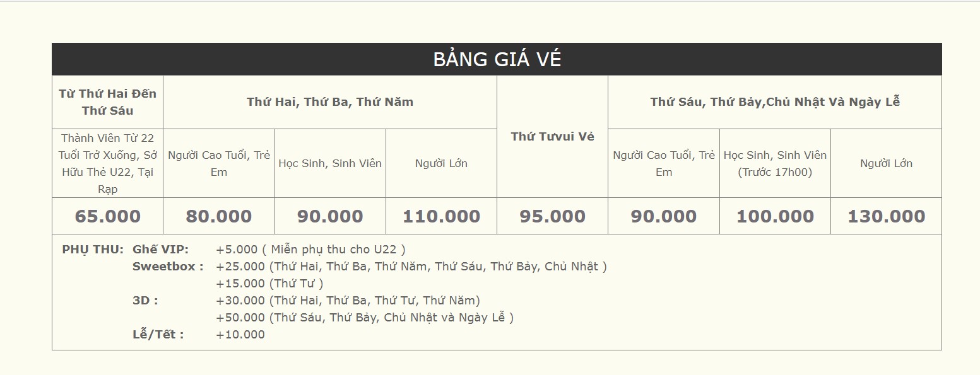This screenshot has width=980, height=375.
Task: Click the PHỤ THU label
Action: 93,250
